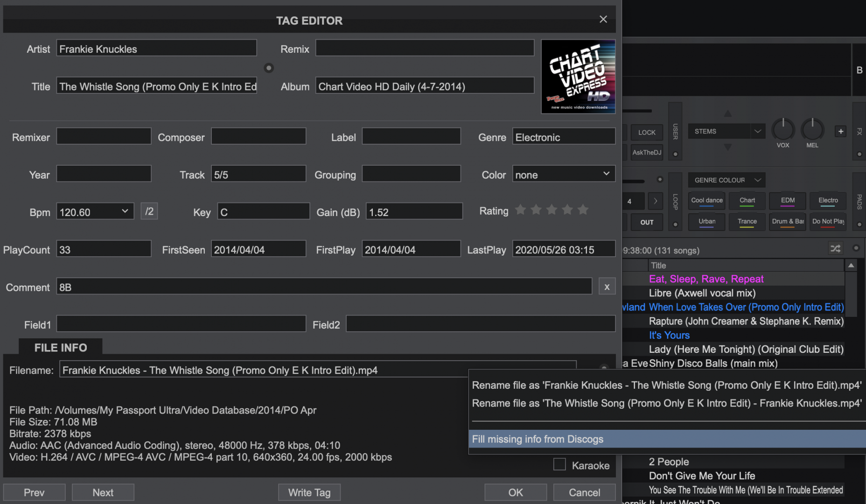Click the swap Artist/Title dot icon
Viewport: 866px width, 504px height.
269,68
